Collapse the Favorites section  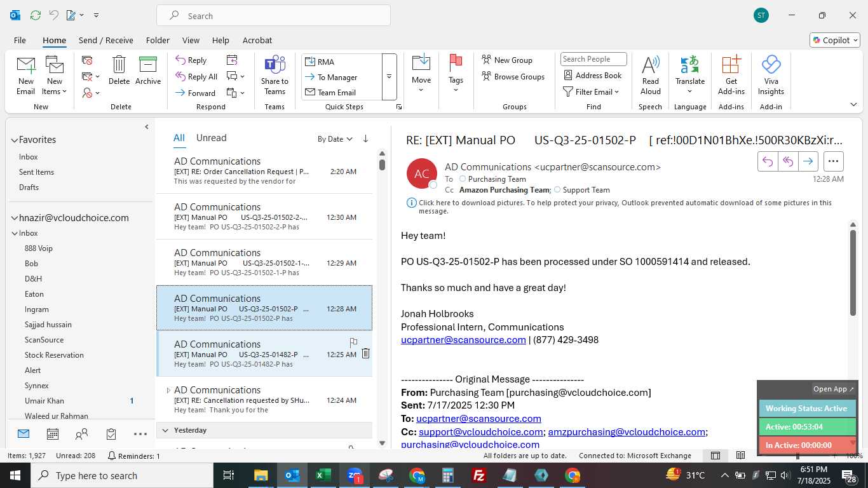coord(14,140)
